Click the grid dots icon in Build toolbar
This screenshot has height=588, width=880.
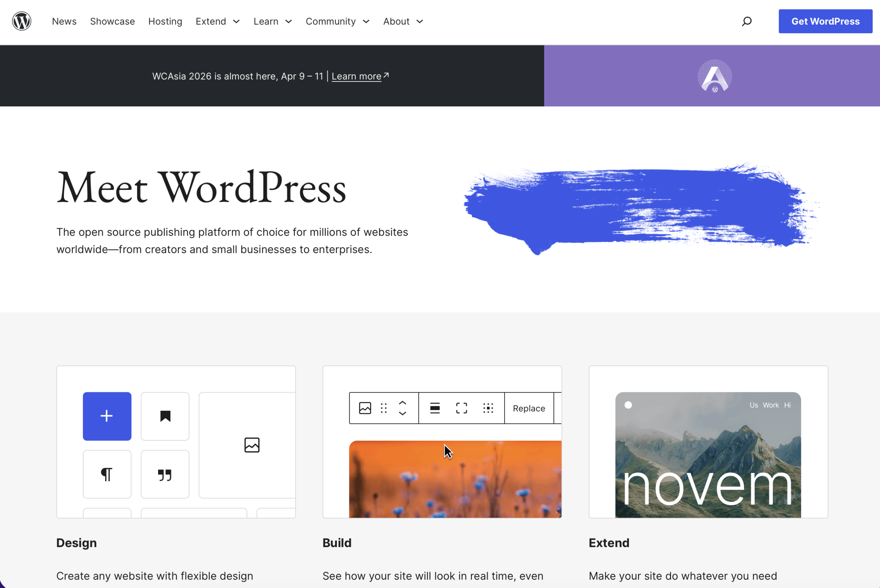coord(488,408)
